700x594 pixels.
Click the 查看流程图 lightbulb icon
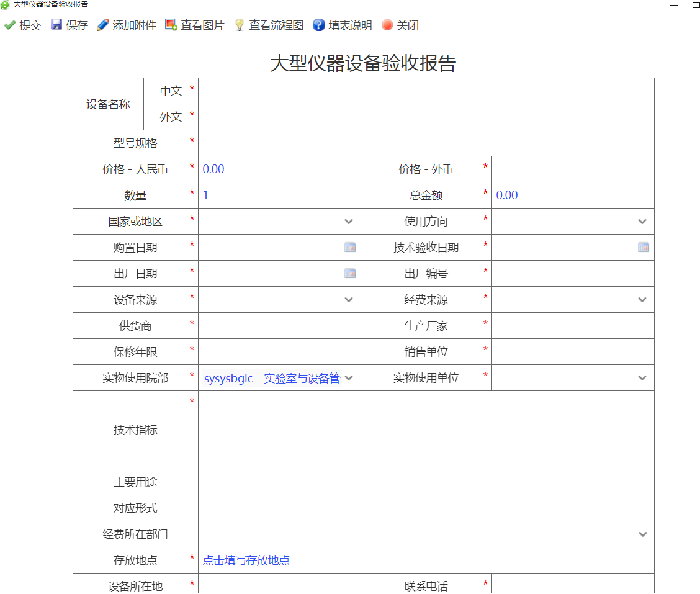(239, 25)
